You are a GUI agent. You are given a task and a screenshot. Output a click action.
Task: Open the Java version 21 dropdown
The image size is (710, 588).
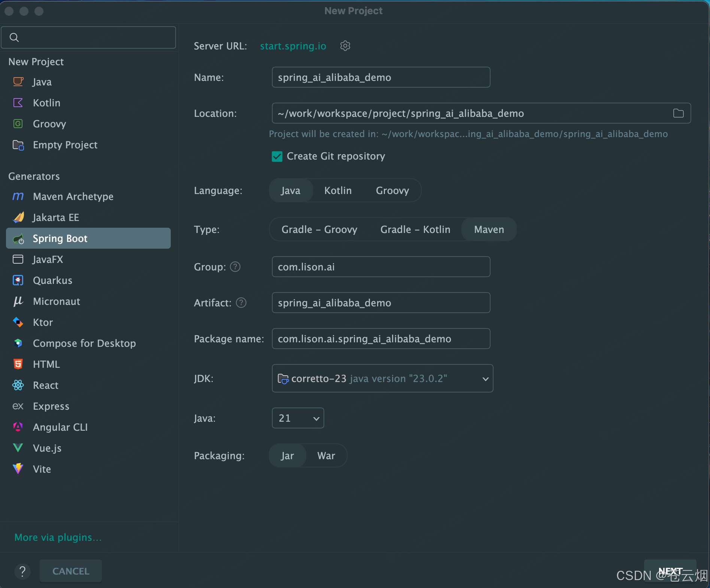[298, 418]
